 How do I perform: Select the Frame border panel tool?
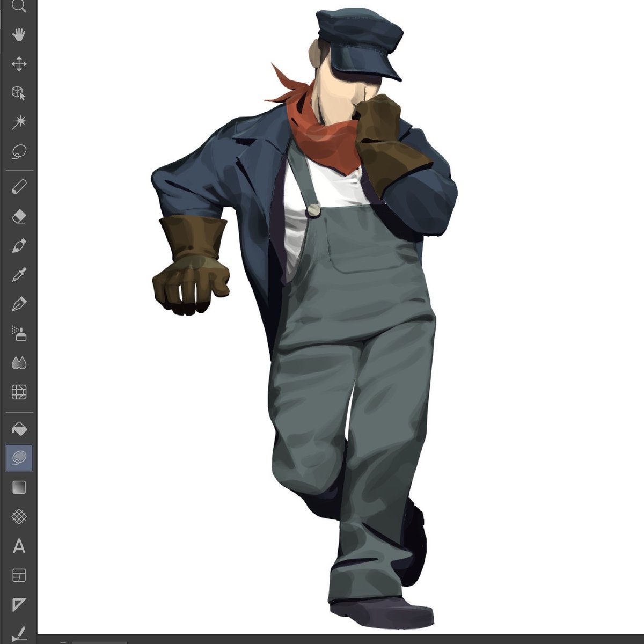pyautogui.click(x=19, y=575)
